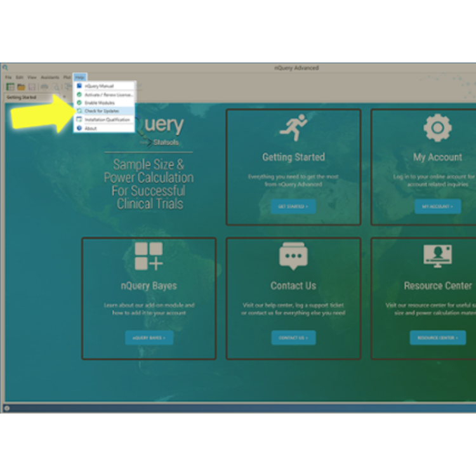Image resolution: width=476 pixels, height=476 pixels.
Task: Open Installation Qualification menu entry
Action: pos(107,119)
